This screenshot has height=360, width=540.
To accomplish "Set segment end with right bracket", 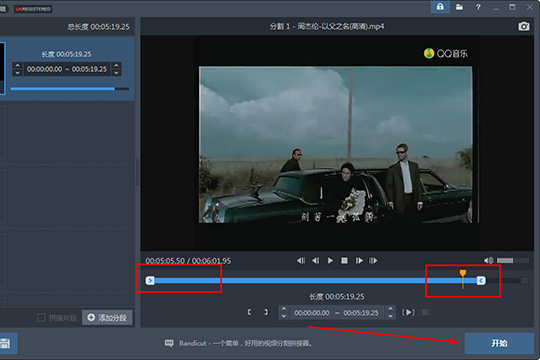I will click(x=266, y=312).
